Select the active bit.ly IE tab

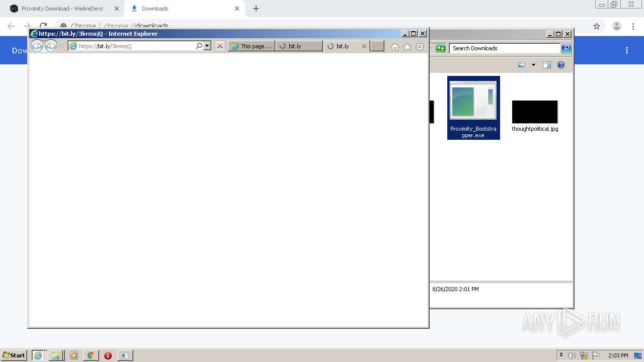tap(342, 46)
